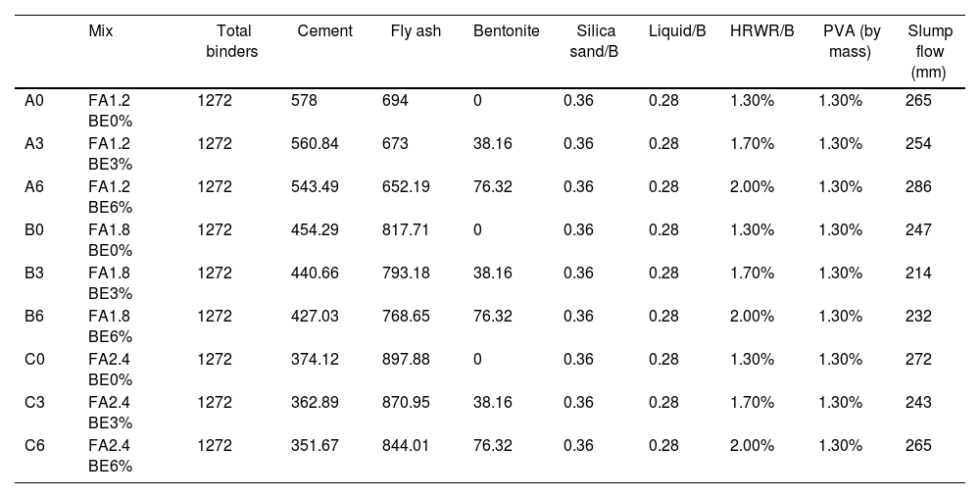This screenshot has height=498, width=980.
Task: Click the Mix column header
Action: (101, 31)
